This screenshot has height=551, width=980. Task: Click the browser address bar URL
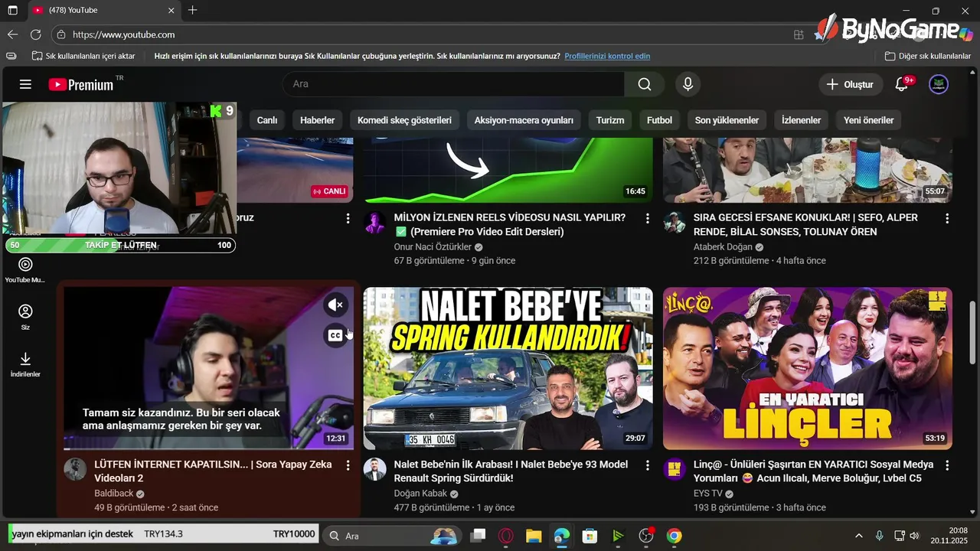coord(123,34)
